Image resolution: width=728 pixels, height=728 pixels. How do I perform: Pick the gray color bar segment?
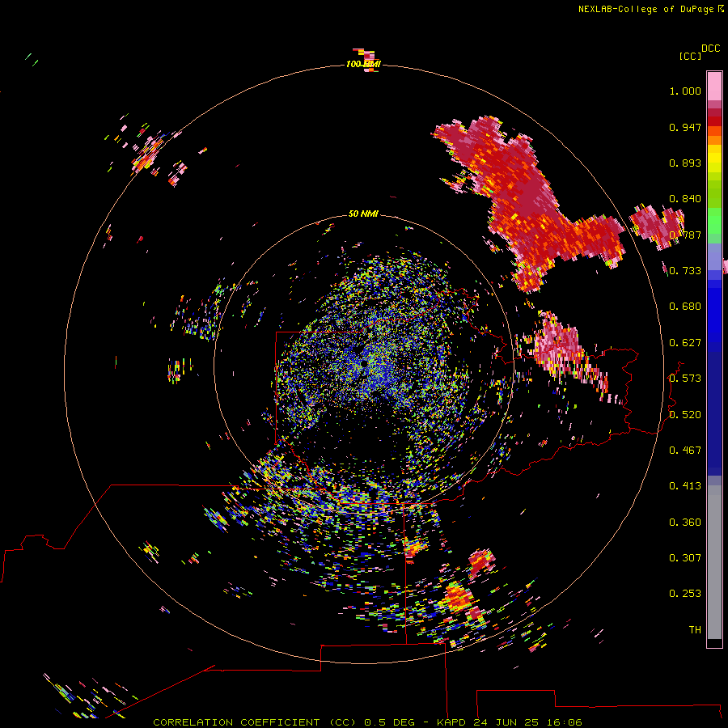point(714,562)
